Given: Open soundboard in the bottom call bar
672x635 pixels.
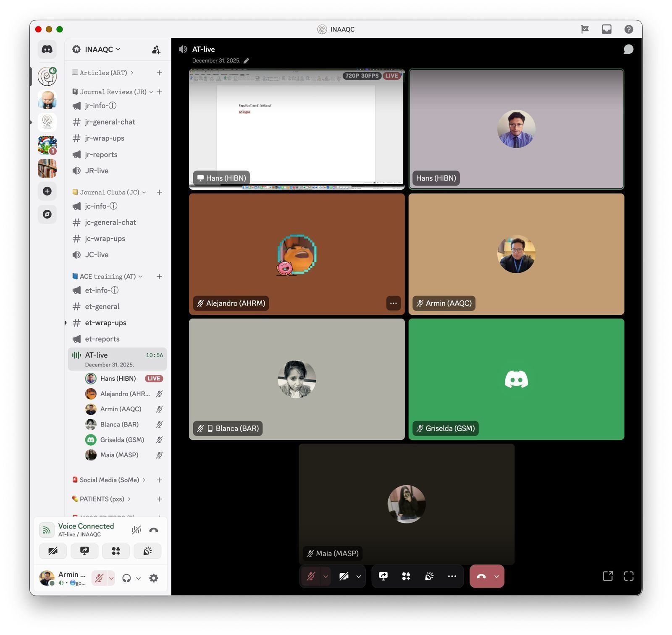Looking at the screenshot, I should tap(429, 576).
